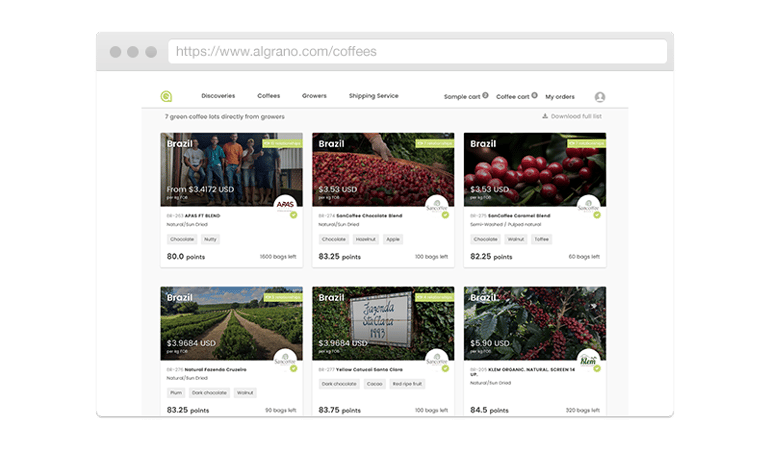Image resolution: width=770 pixels, height=452 pixels.
Task: Click relationships badge on Caramel Blend photo
Action: (586, 143)
